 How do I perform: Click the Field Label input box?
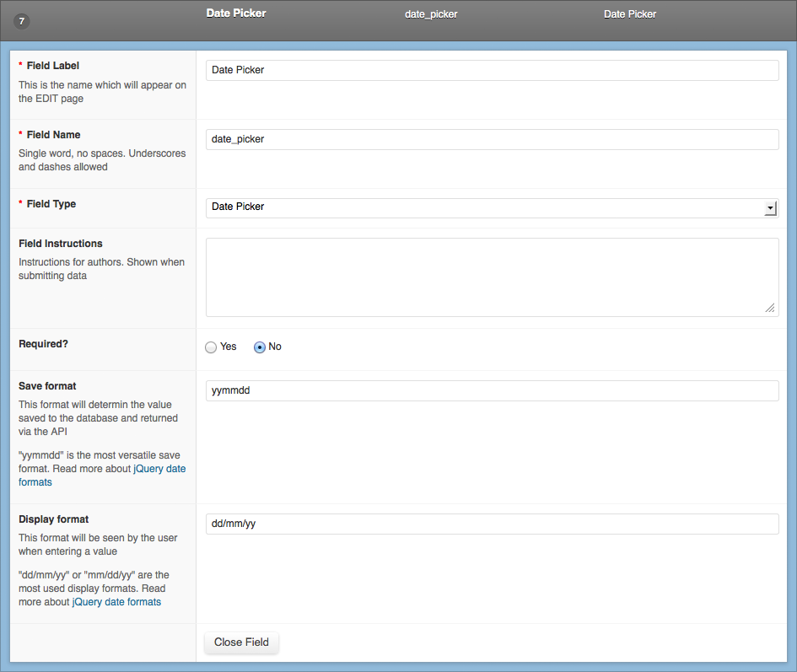492,70
